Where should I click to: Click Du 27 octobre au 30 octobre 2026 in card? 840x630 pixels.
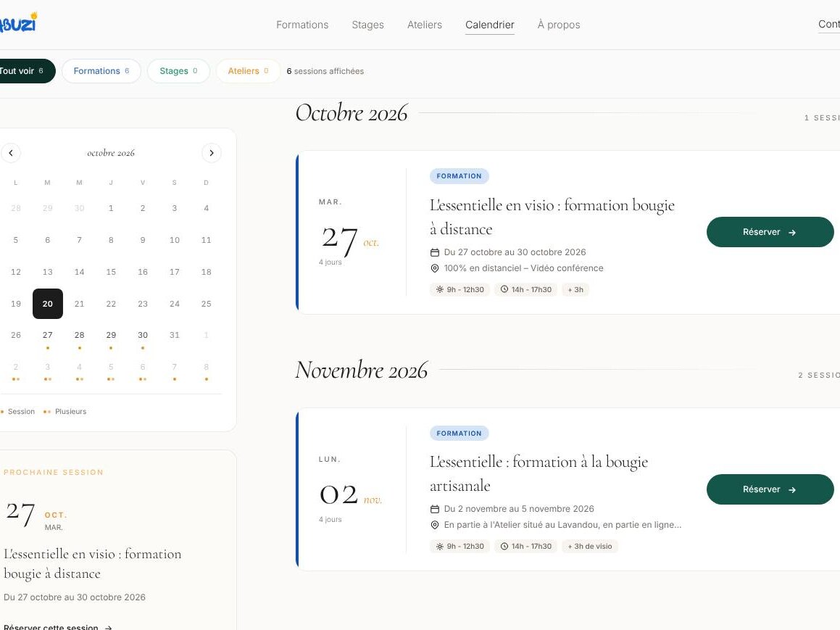click(515, 252)
